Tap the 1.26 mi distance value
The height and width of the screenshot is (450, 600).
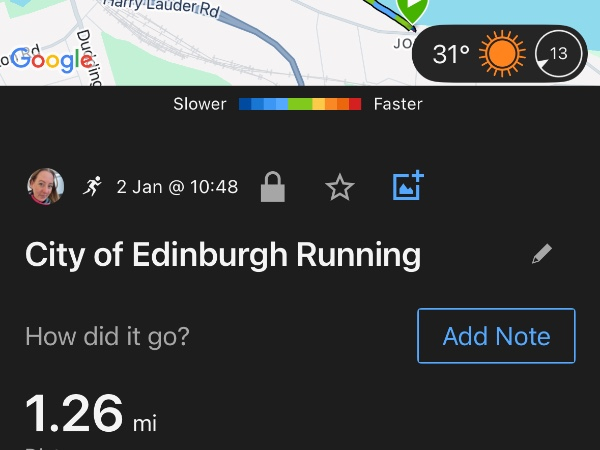(89, 413)
